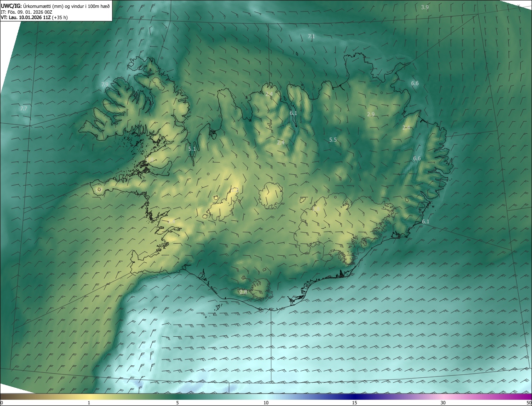Viewport: 532px width, 406px height.
Task: Click the 3.9 value label on the map
Action: [x=425, y=7]
